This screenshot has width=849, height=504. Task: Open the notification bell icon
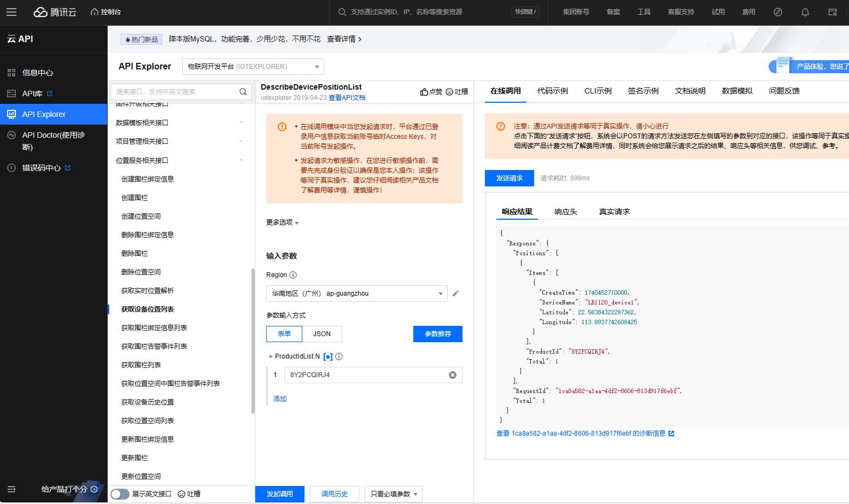pyautogui.click(x=805, y=12)
